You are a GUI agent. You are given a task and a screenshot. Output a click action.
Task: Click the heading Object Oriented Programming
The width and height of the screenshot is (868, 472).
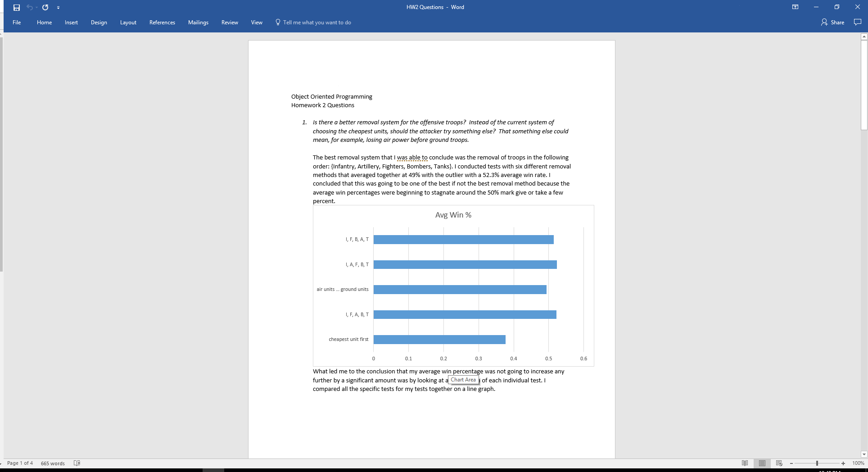pyautogui.click(x=332, y=96)
